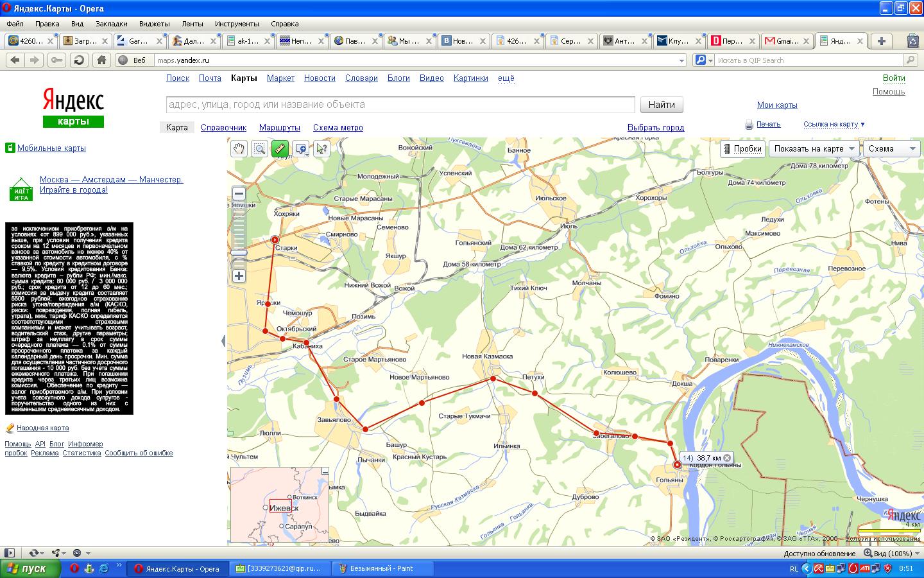Select the info cursor question tool
This screenshot has width=924, height=578.
point(321,149)
